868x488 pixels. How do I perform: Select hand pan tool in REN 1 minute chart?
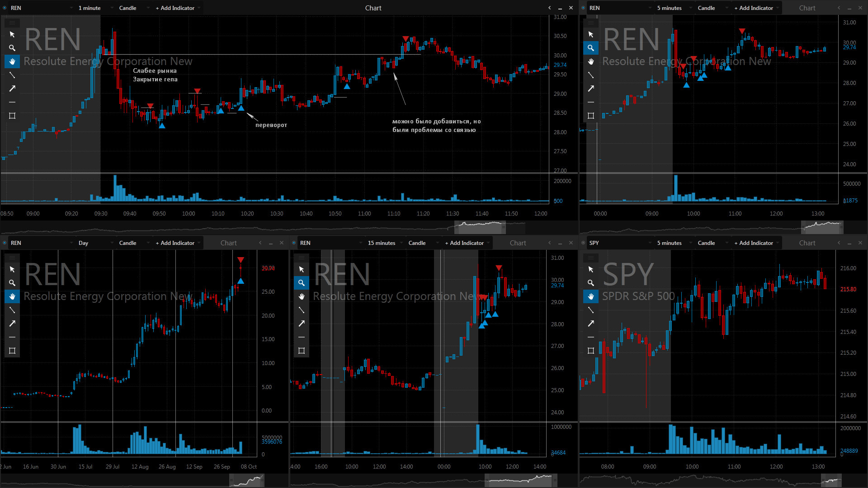point(12,61)
